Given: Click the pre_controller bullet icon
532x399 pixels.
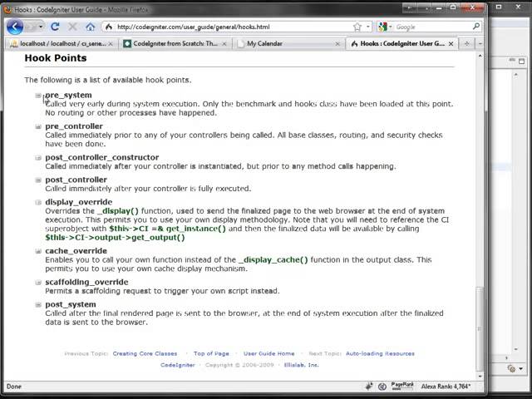Looking at the screenshot, I should point(38,126).
